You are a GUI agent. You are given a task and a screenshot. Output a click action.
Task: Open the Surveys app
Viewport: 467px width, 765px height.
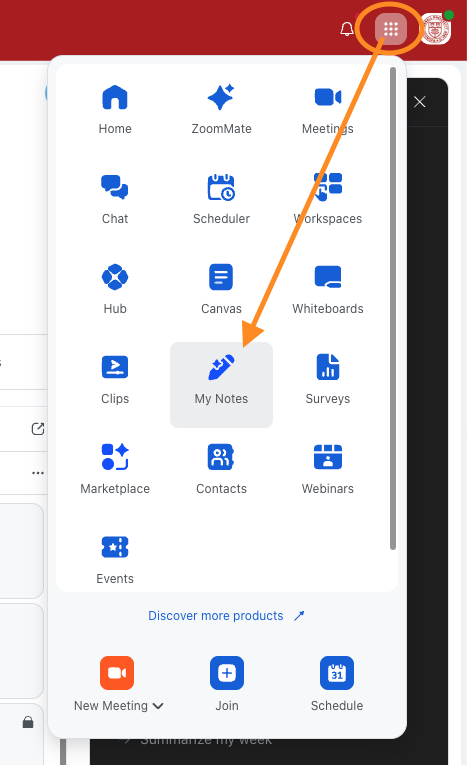click(x=327, y=379)
